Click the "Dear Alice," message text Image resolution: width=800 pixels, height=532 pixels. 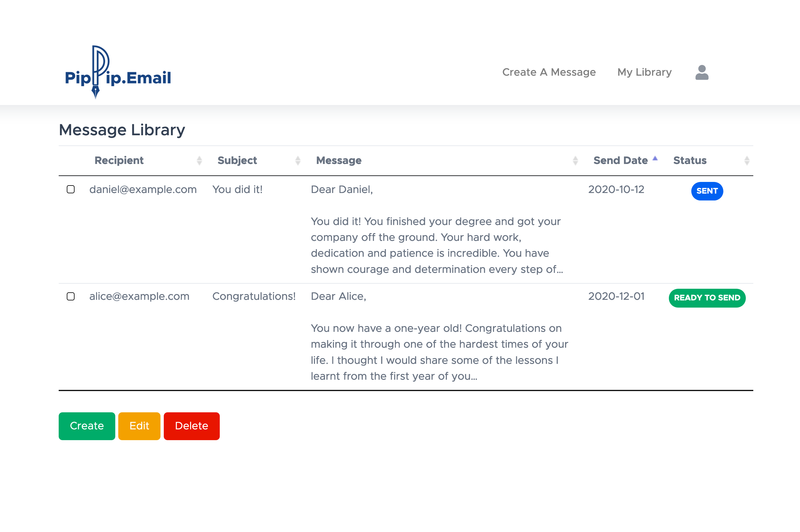pyautogui.click(x=338, y=296)
